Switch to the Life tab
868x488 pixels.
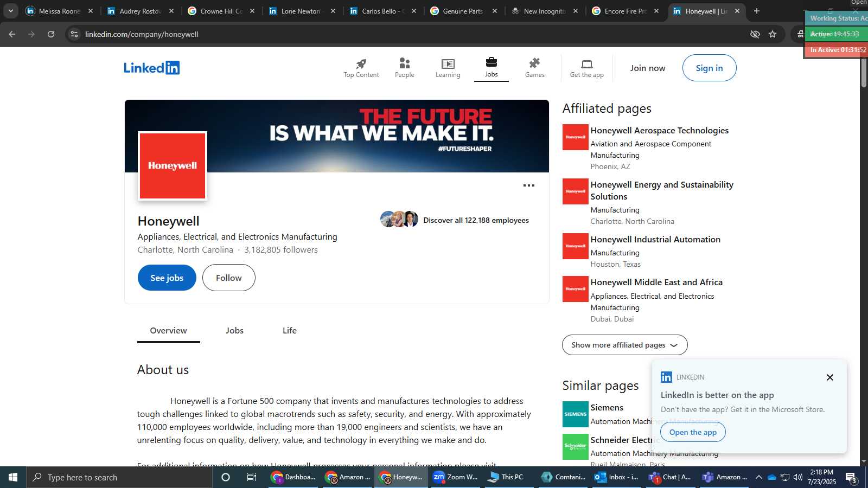point(289,331)
